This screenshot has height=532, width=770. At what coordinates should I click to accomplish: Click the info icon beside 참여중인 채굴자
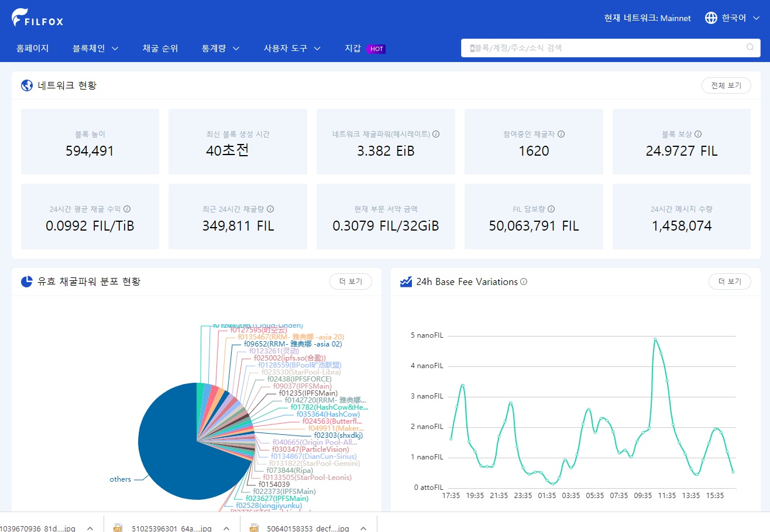pos(561,134)
